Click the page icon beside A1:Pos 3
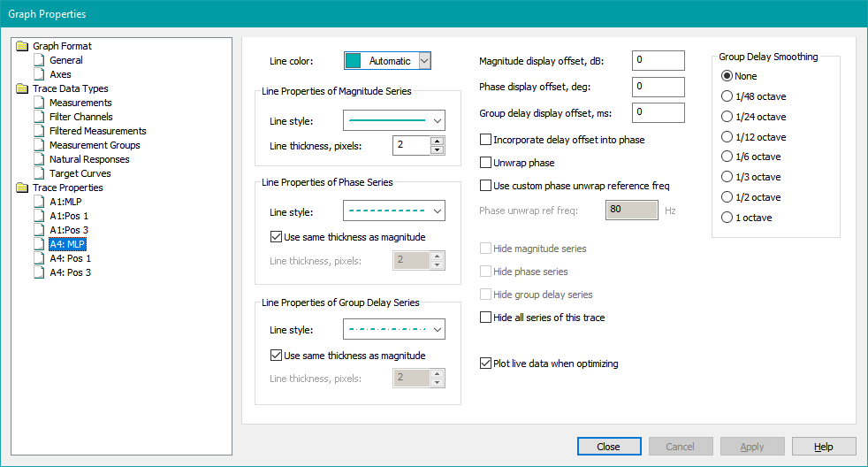This screenshot has height=467, width=868. 39,230
